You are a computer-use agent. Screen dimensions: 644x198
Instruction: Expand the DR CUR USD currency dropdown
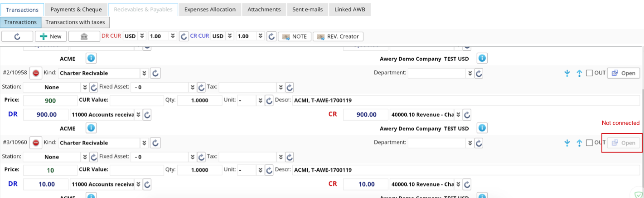click(x=142, y=36)
